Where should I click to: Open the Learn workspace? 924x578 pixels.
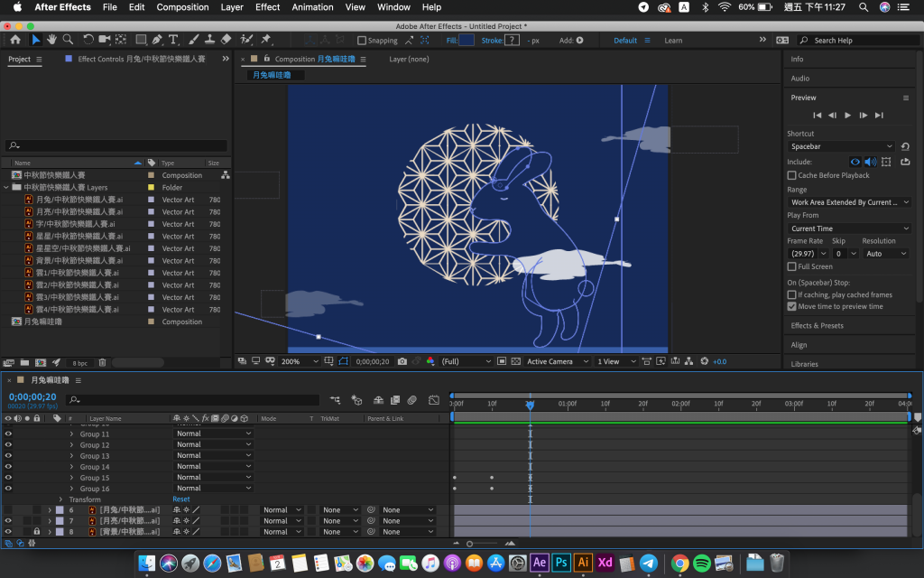click(x=673, y=41)
